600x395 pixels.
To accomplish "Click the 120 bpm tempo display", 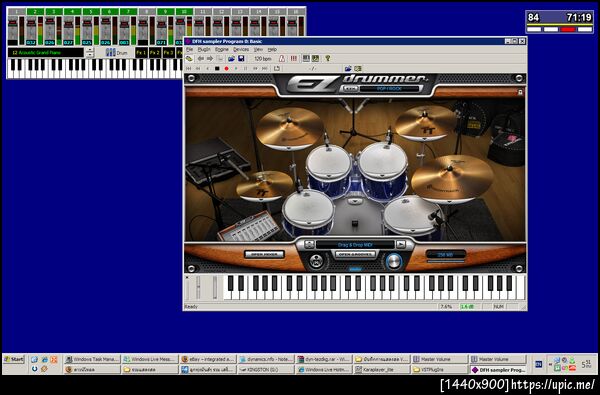I will (263, 59).
